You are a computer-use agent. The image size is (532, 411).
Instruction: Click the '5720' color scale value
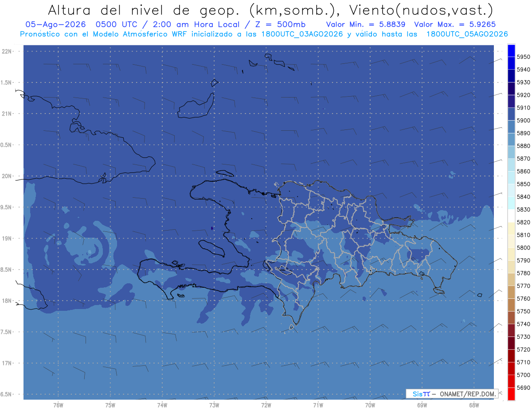point(524,349)
